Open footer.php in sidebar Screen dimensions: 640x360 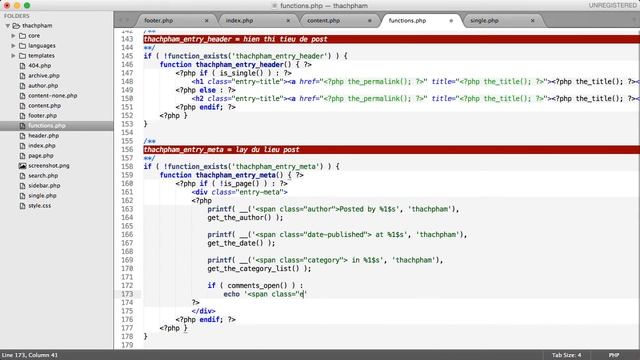click(42, 116)
